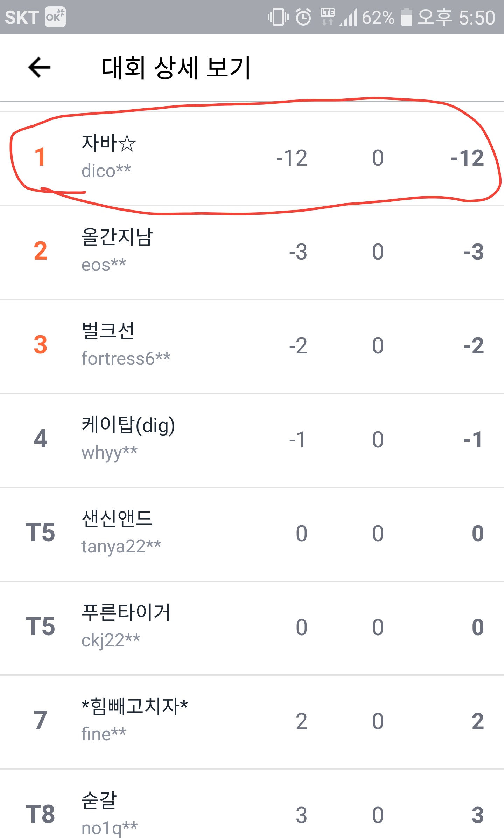This screenshot has height=838, width=504.
Task: Tap the 대회 상세 보기 page title
Action: click(176, 68)
